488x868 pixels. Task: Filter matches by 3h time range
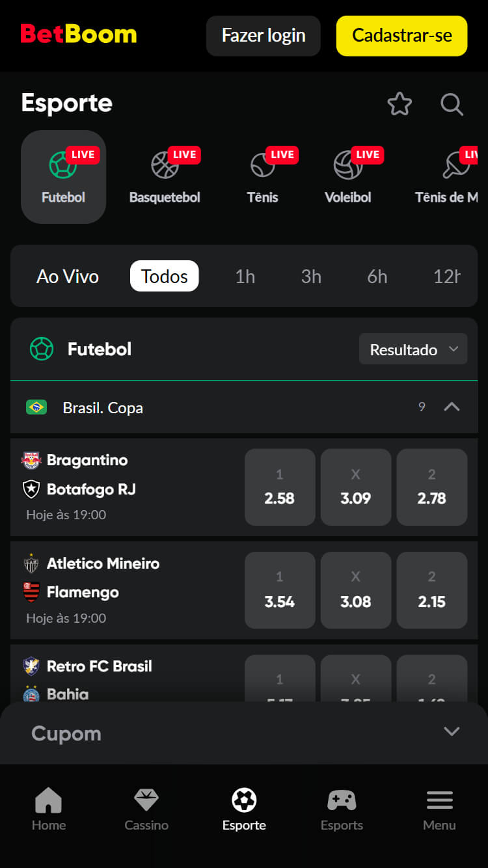[x=311, y=277]
